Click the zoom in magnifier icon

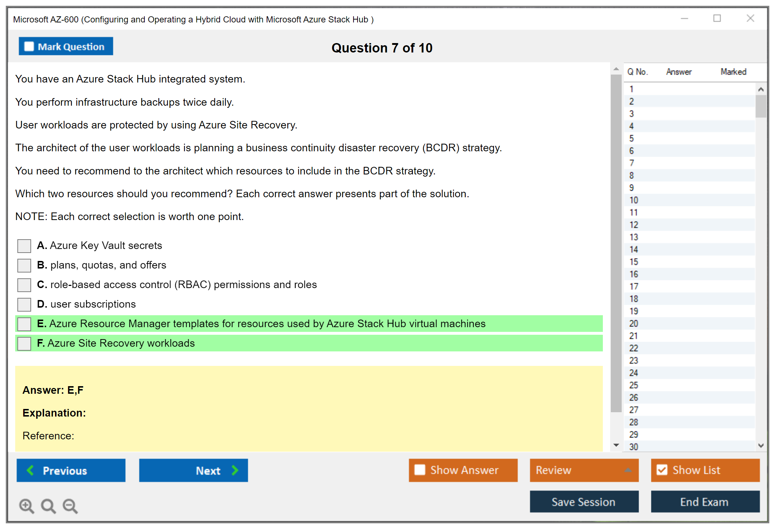click(x=26, y=506)
